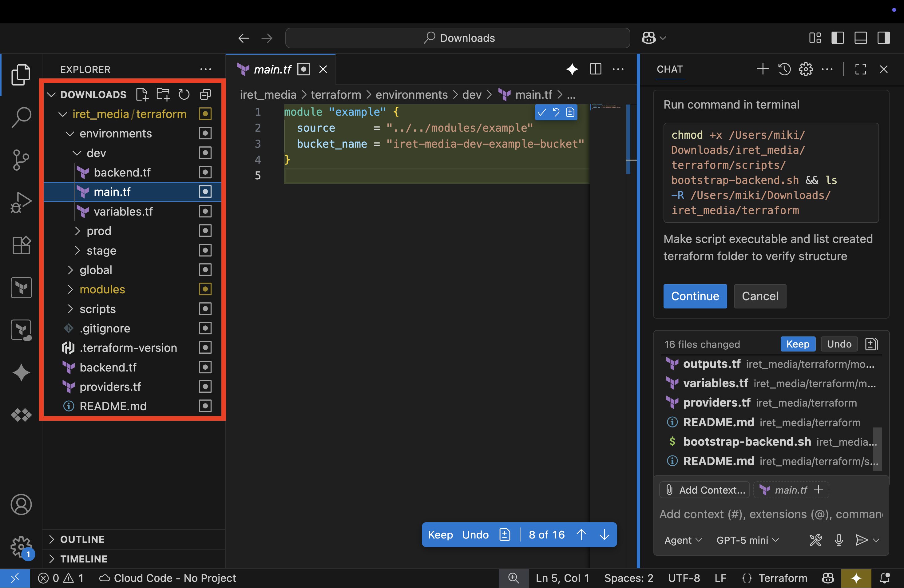Expand the OUTLINE section
This screenshot has width=904, height=588.
point(82,539)
